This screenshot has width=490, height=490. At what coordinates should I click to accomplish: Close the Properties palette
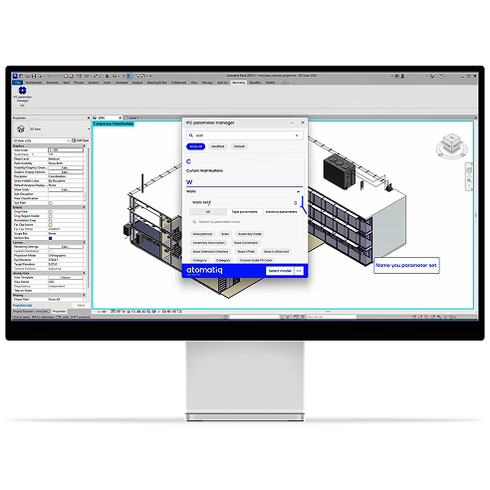(88, 118)
